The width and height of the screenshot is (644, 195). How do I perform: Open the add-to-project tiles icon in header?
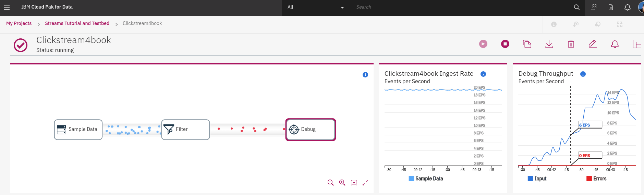pos(594,7)
